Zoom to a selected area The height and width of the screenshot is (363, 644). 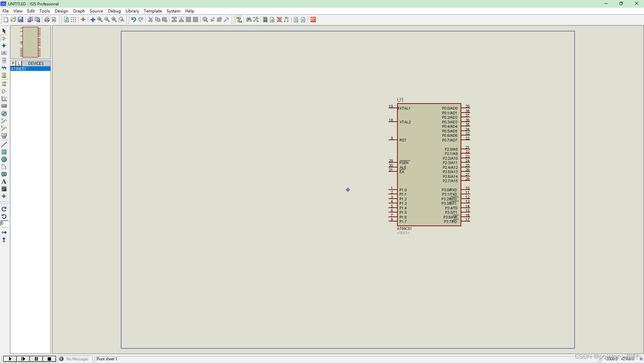(121, 19)
